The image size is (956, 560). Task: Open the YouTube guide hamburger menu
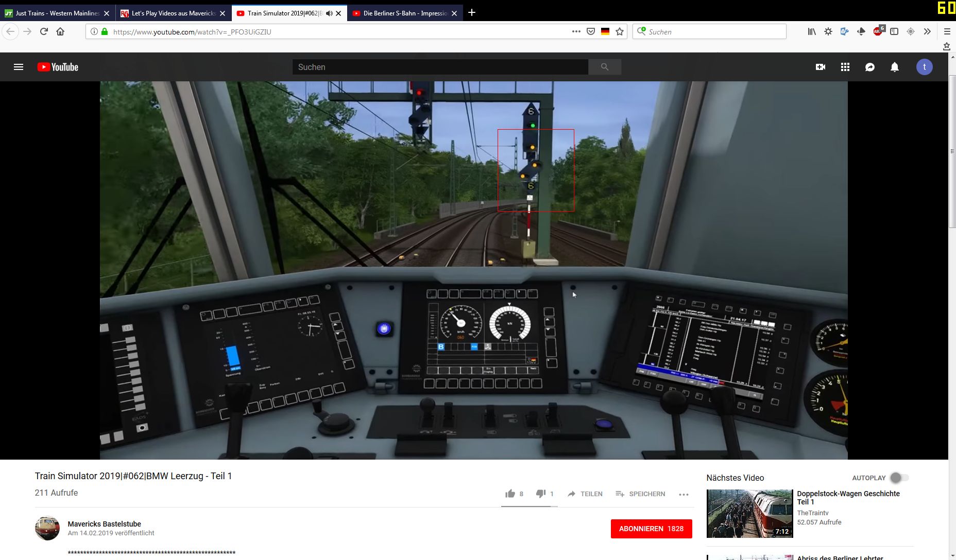[x=19, y=67]
